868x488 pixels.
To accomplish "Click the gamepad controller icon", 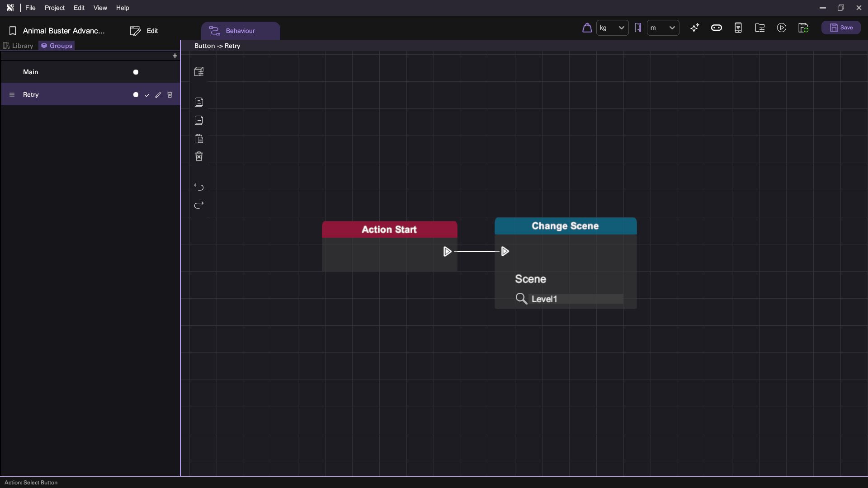I will (x=717, y=28).
